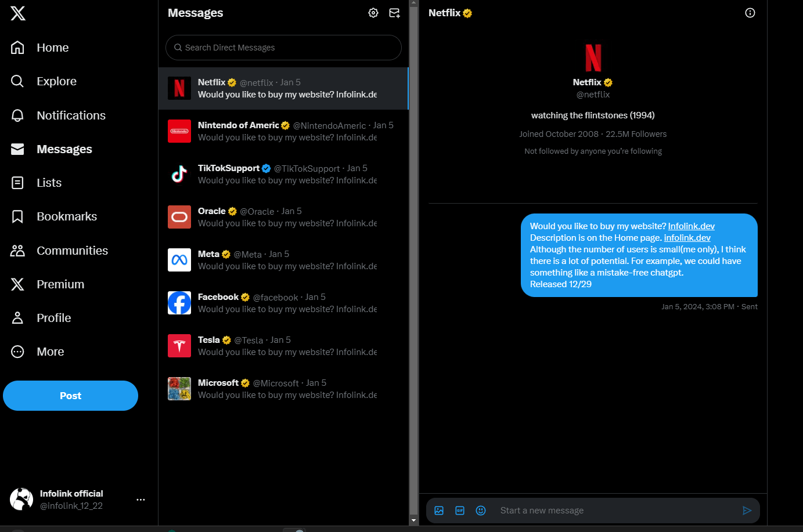Click the Oracle avatar in conversation list
The image size is (803, 532).
179,217
